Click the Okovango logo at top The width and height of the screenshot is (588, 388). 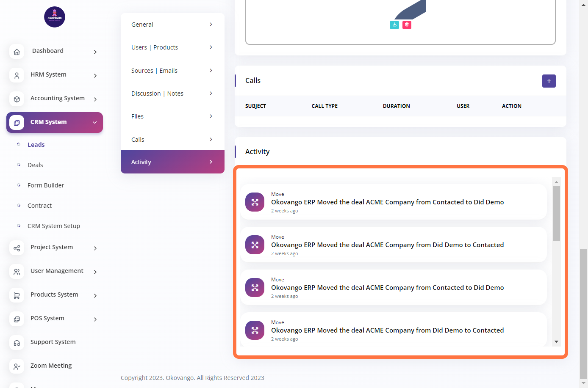click(x=55, y=17)
